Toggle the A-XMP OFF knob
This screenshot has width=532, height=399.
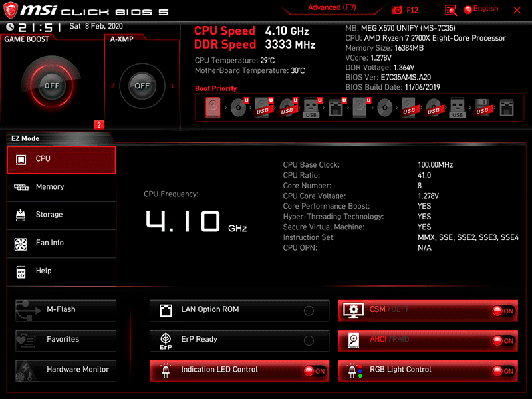[x=142, y=86]
